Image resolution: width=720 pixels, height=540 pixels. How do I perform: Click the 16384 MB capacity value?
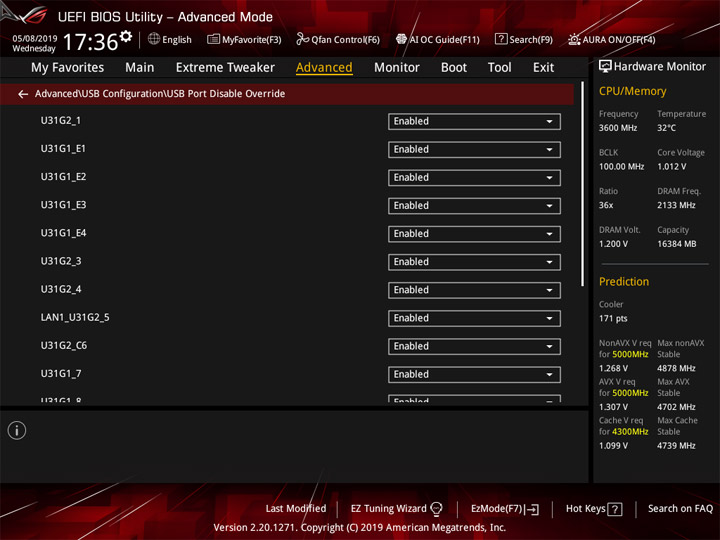(676, 244)
